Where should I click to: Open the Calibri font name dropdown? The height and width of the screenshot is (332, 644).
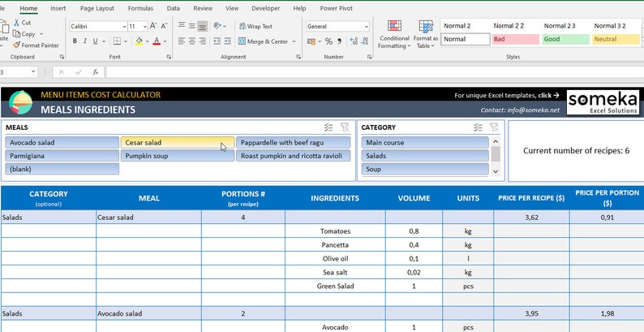click(x=124, y=26)
